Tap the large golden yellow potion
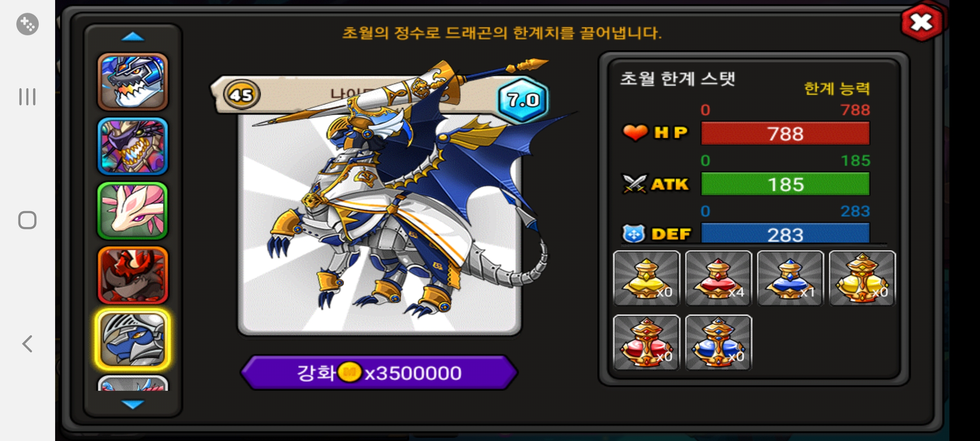 tap(862, 278)
